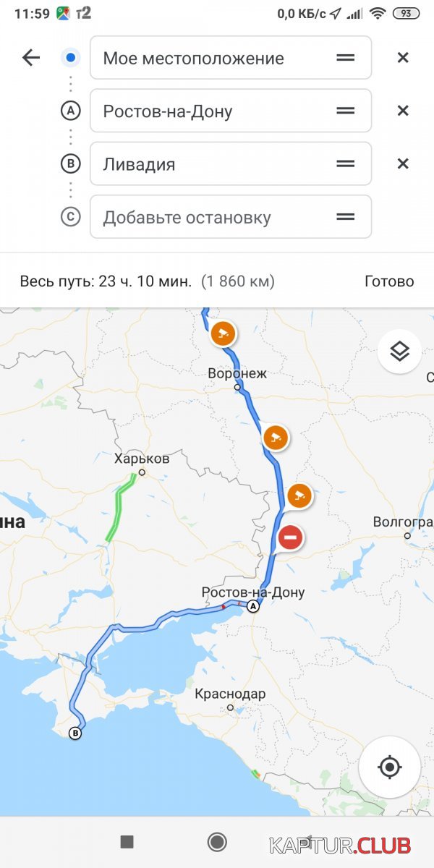Screen dimensions: 434x868
Task: Remove the Мое местоположение stop
Action: 403,58
